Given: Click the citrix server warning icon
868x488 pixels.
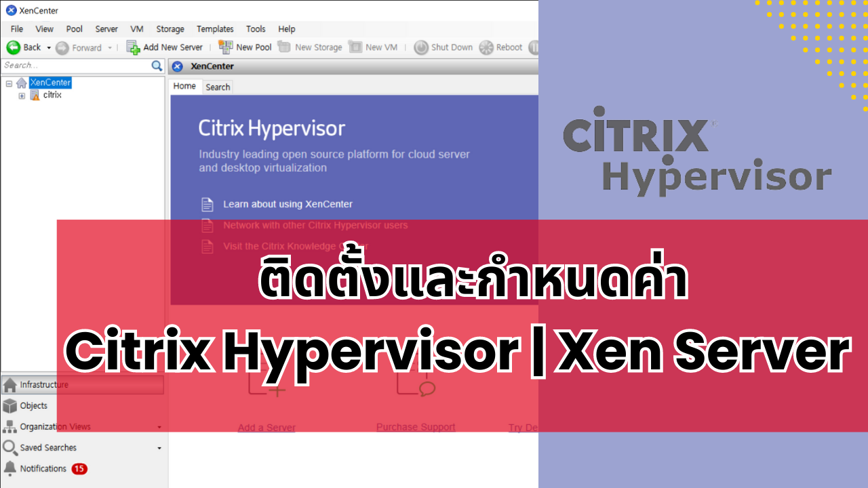Looking at the screenshot, I should [x=35, y=96].
